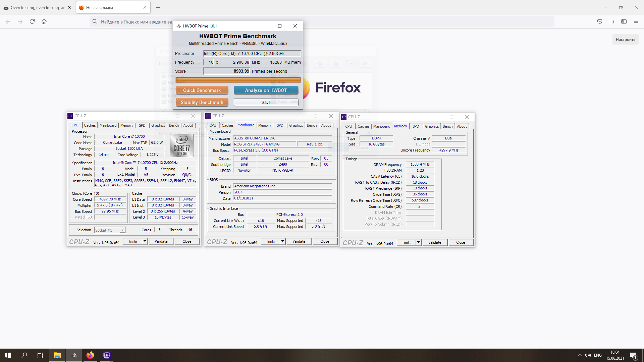
Task: Switch to CPU-Z taskbar icon
Action: coord(107,355)
